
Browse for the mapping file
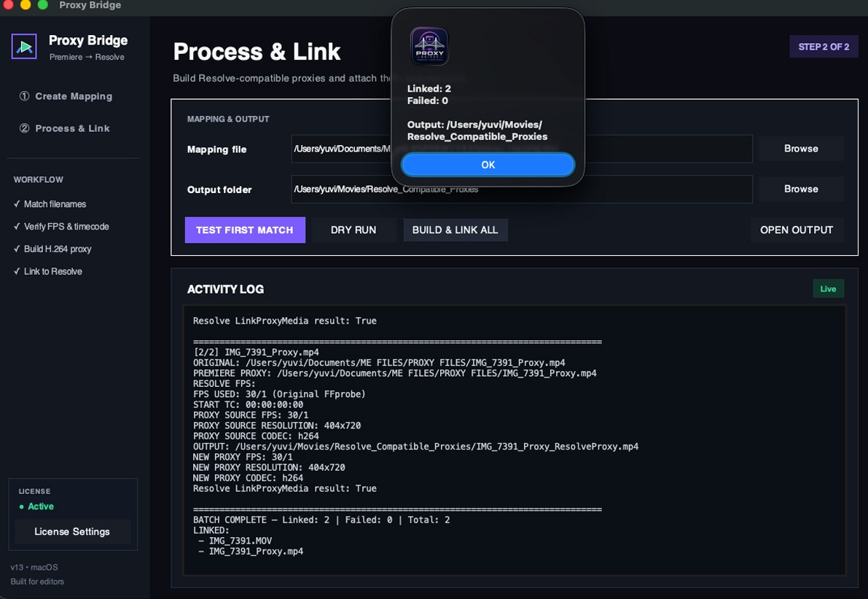coord(801,149)
